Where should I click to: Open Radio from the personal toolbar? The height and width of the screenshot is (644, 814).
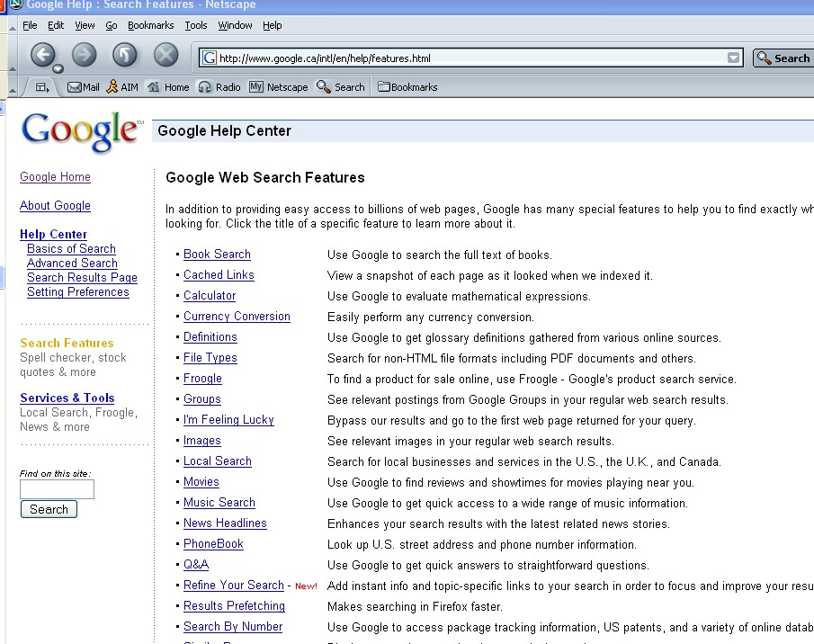[219, 87]
